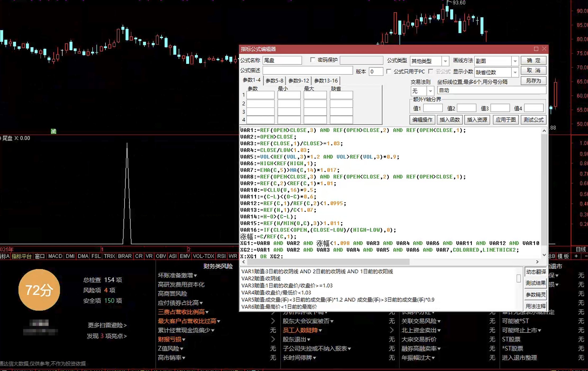The image size is (588, 371).
Task: Click the code editor horizontal scrollbar thumb
Action: tap(328, 262)
